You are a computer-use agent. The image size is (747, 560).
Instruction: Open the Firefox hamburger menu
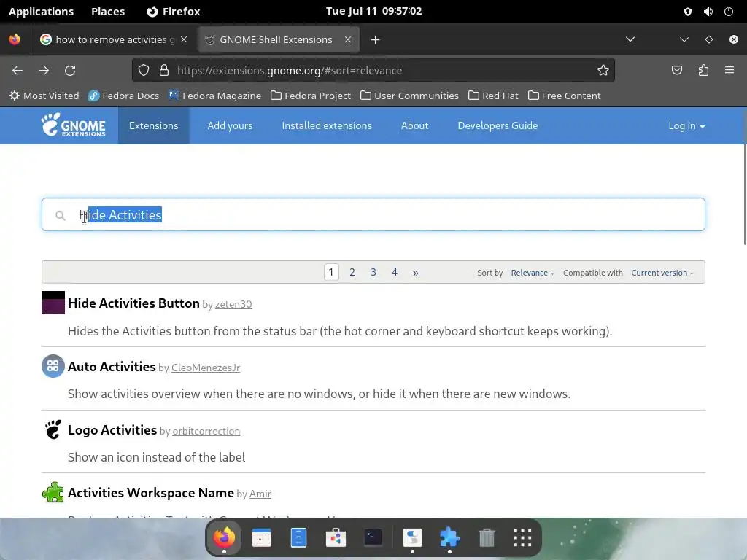tap(729, 71)
